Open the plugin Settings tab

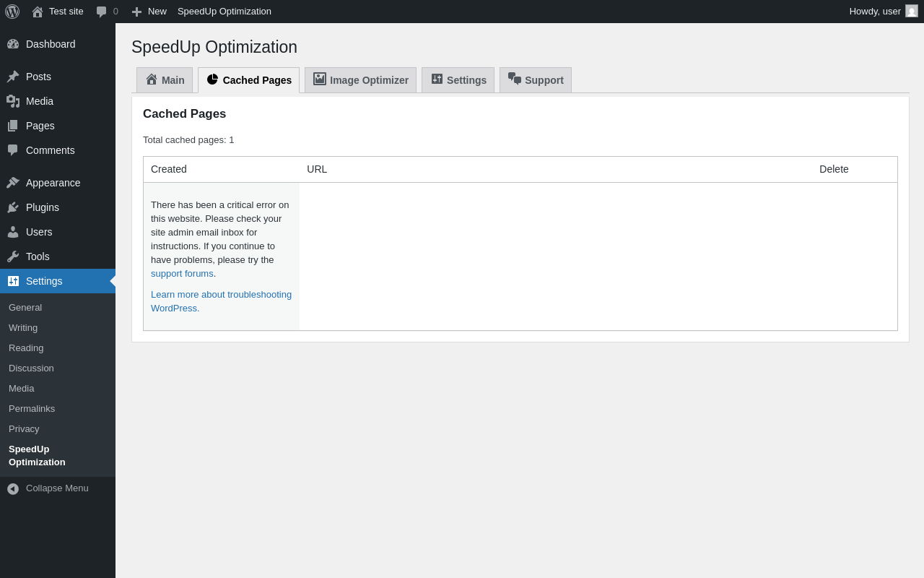click(x=458, y=80)
